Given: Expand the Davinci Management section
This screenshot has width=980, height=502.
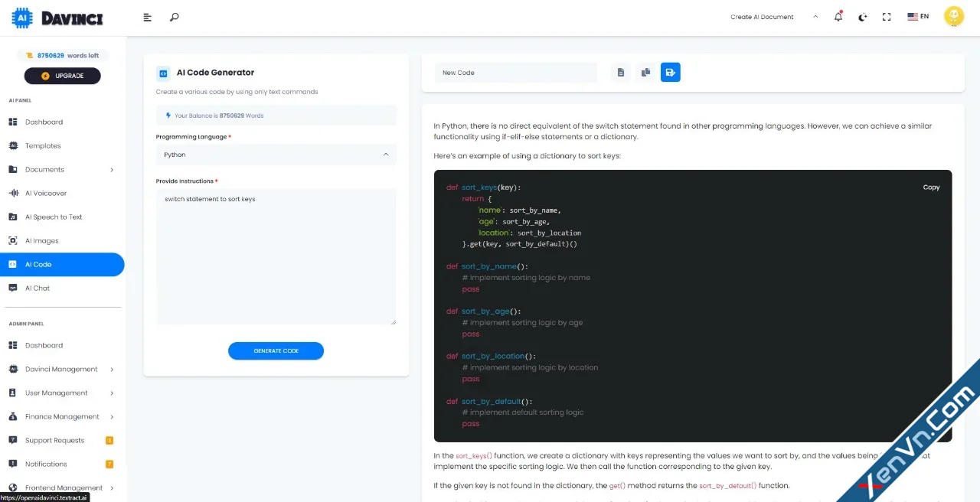Looking at the screenshot, I should tap(61, 369).
